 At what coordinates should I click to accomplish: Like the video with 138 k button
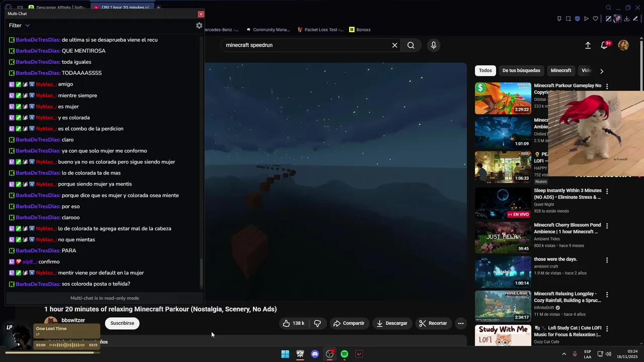(294, 323)
